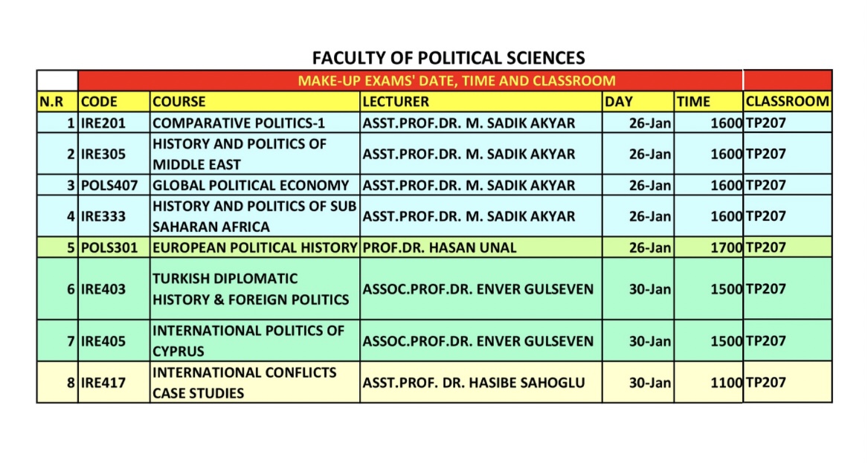Click the IRE403 code cell

tap(114, 289)
